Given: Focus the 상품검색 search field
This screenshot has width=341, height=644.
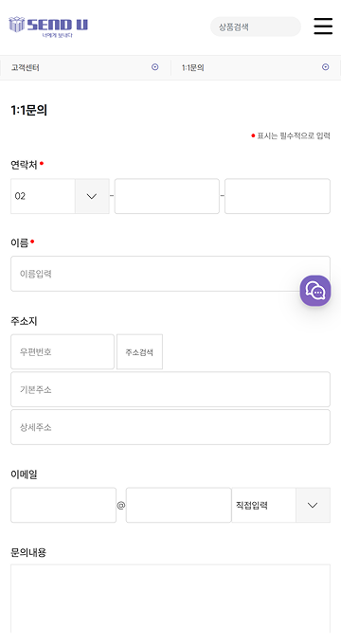Looking at the screenshot, I should click(256, 27).
